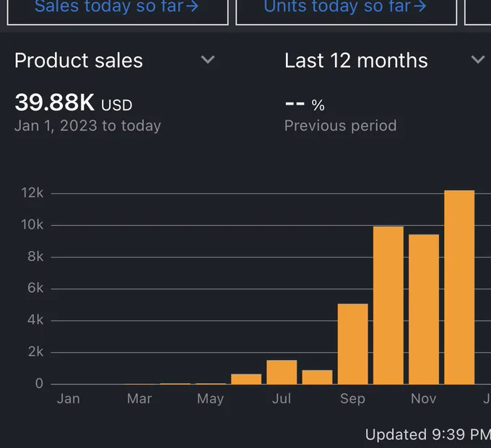
Task: Select the August sales bar
Action: tap(317, 377)
